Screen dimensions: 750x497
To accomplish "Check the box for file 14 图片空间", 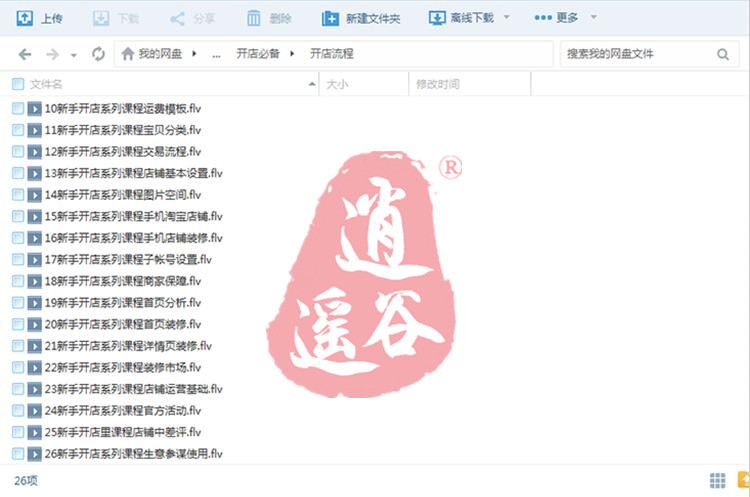I will click(x=18, y=195).
